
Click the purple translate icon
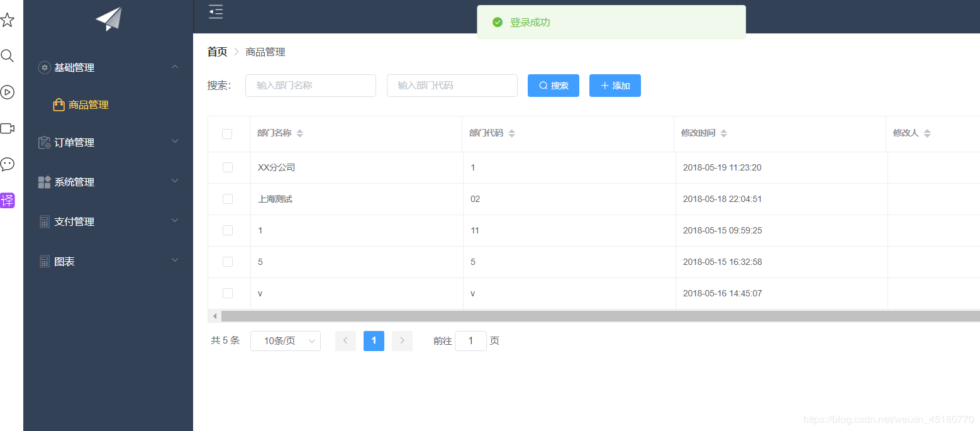(7, 201)
